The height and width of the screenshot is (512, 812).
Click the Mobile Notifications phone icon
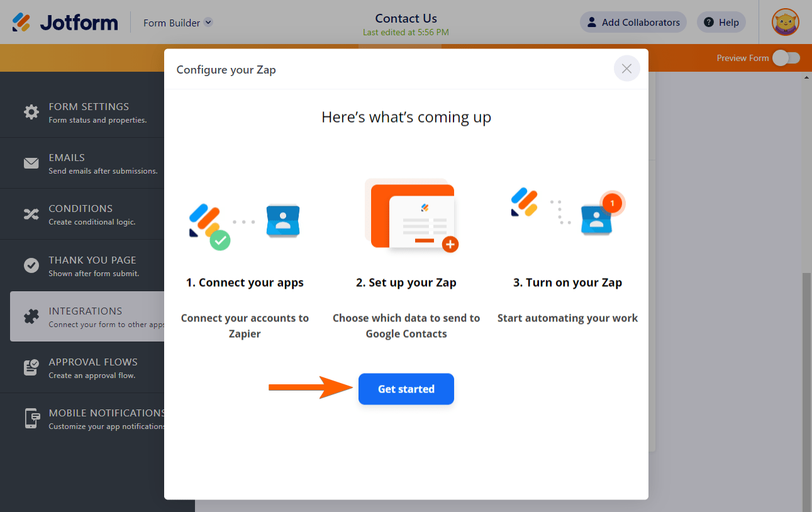31,418
